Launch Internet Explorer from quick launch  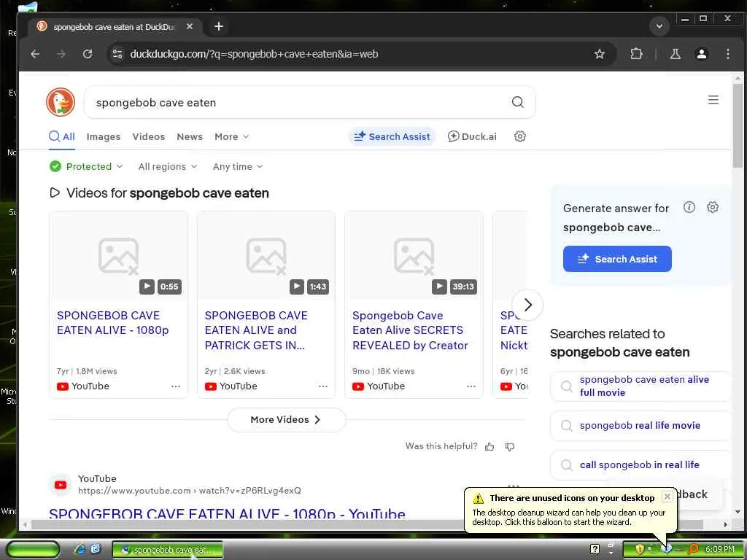80,549
